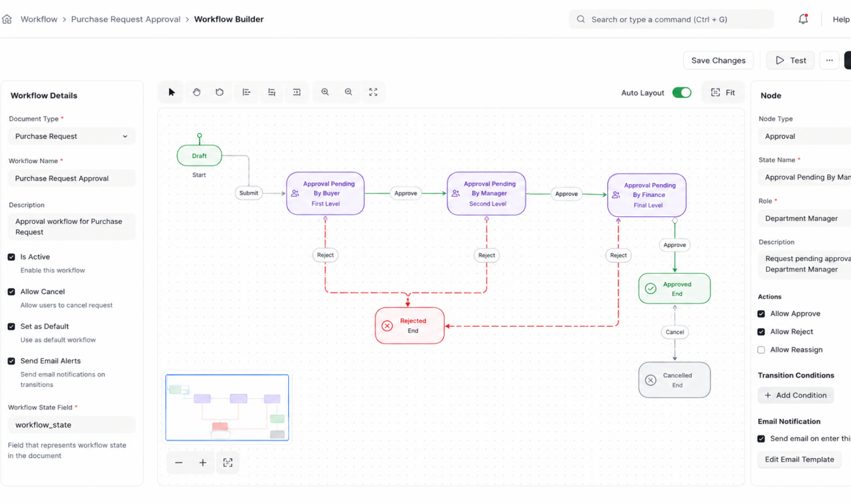Click users icon on By Buyer node

click(x=295, y=193)
